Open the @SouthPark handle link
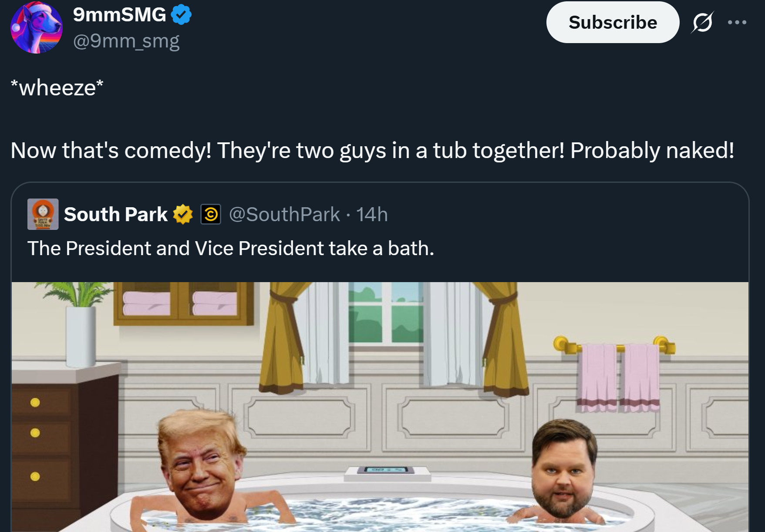Screen dimensions: 765x532 point(284,214)
